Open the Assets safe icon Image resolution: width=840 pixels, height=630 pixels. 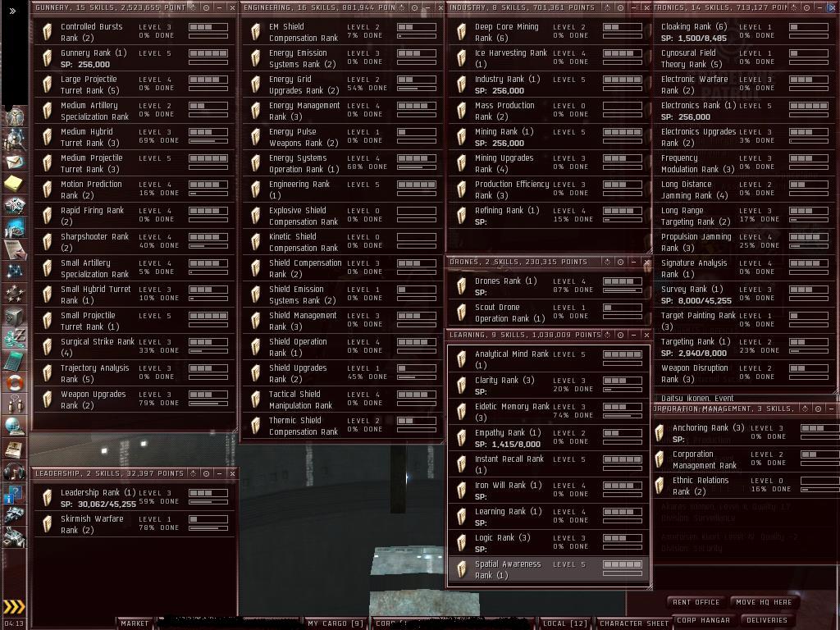point(15,316)
